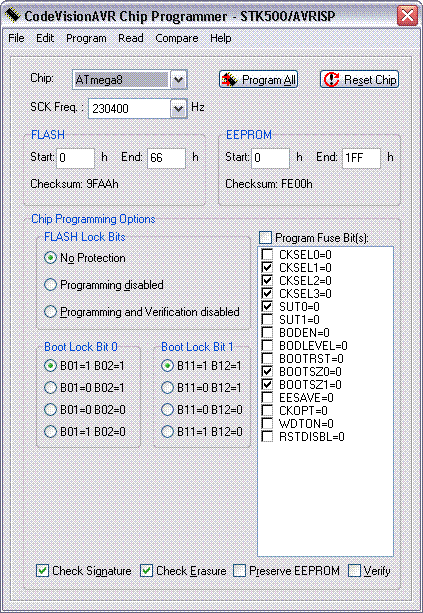This screenshot has height=613, width=423.
Task: Uncheck the Check Signature option
Action: (x=42, y=570)
